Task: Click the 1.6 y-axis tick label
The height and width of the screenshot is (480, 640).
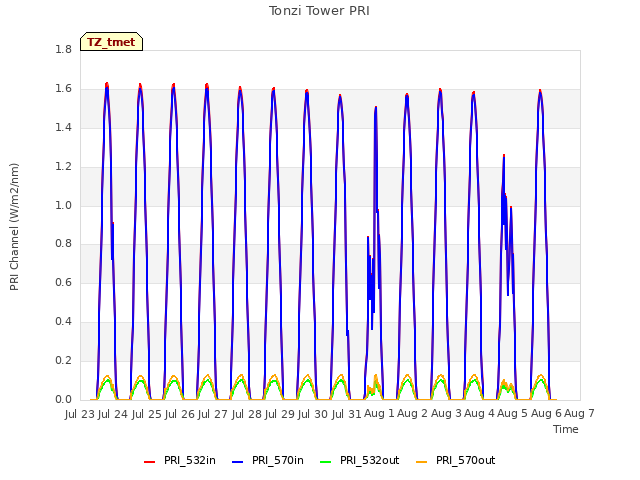Action: point(63,88)
